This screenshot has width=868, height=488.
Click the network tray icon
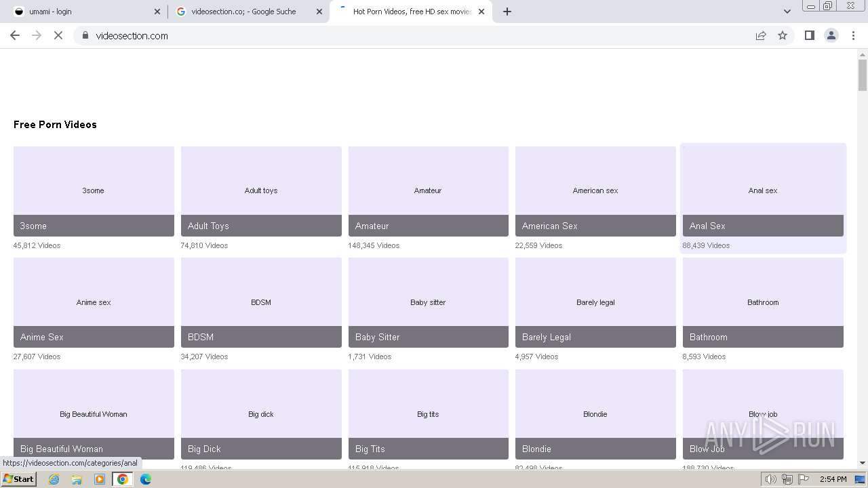(x=787, y=479)
